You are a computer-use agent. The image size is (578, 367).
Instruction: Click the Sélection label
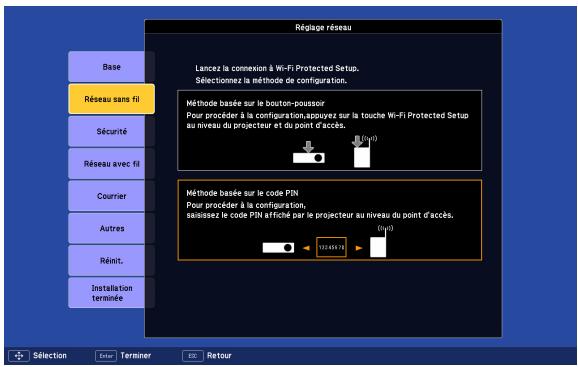[x=50, y=356]
